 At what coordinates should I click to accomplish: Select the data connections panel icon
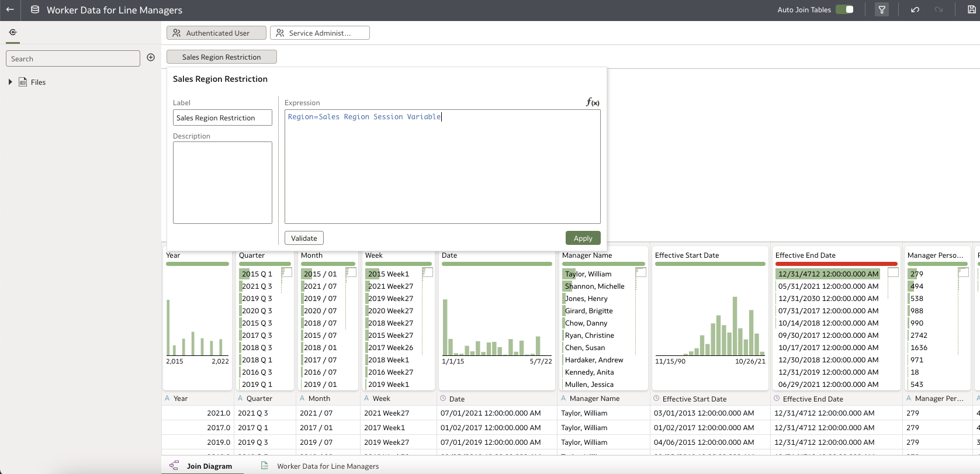pyautogui.click(x=13, y=33)
